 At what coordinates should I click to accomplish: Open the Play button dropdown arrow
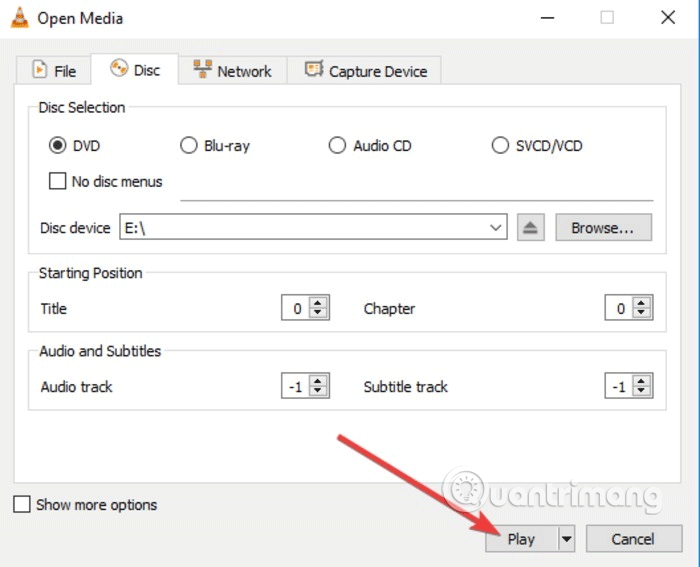pyautogui.click(x=567, y=539)
